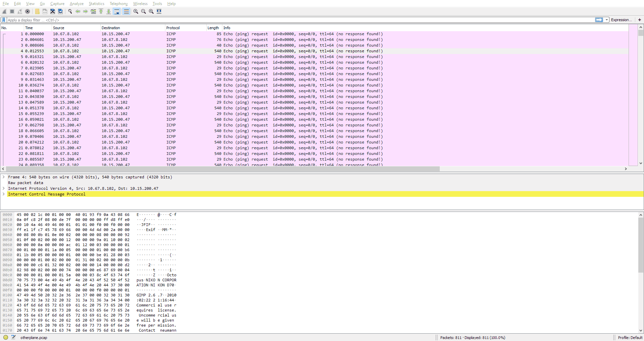Toggle auto-scroll during live capture
This screenshot has width=644, height=341.
click(x=117, y=11)
